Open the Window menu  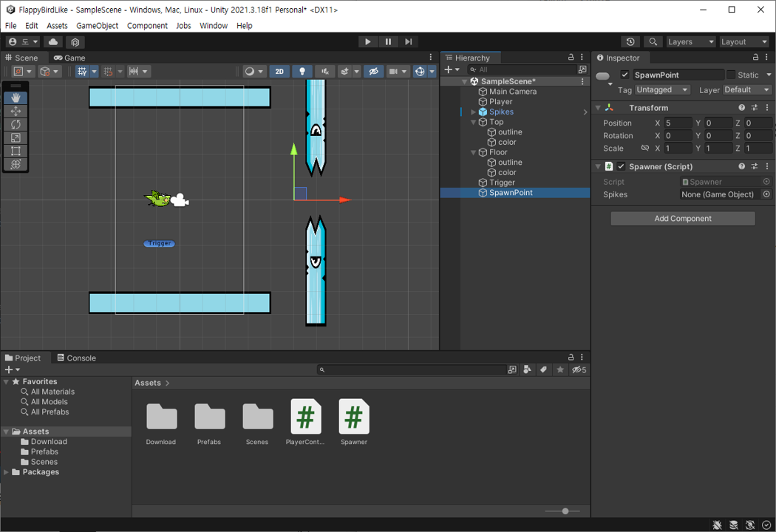click(x=214, y=26)
